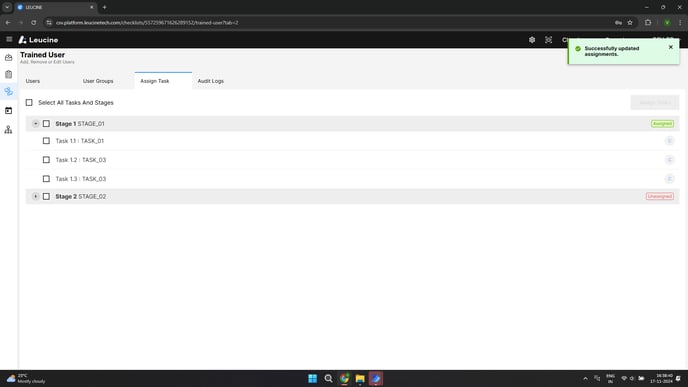Check Select All Tasks And Stages checkbox
The width and height of the screenshot is (688, 387).
coord(29,103)
